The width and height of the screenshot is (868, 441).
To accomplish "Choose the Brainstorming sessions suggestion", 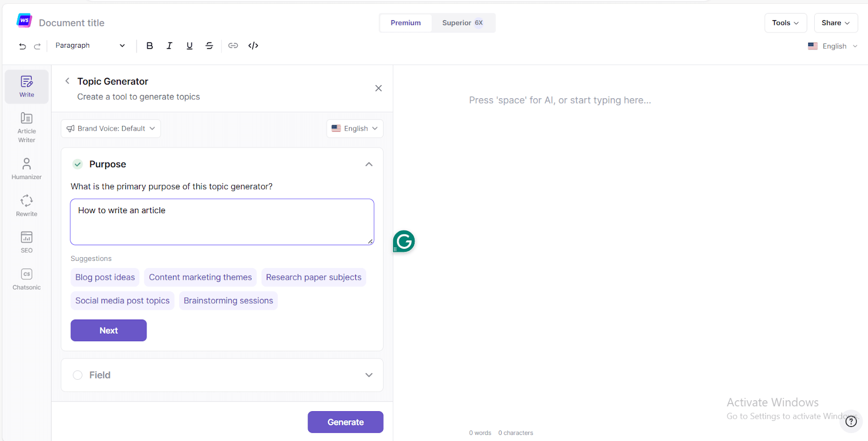I will pos(228,301).
